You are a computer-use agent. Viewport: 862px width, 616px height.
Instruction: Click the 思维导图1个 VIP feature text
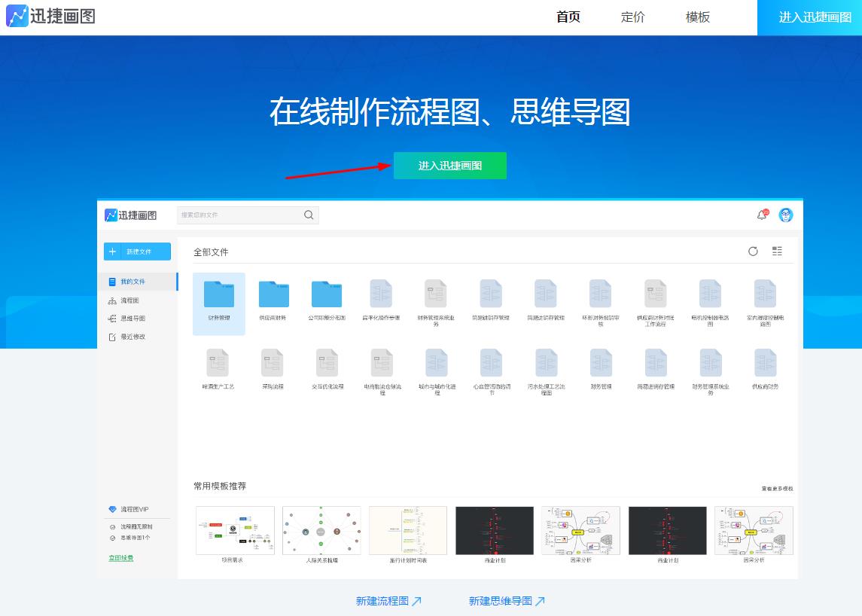136,538
